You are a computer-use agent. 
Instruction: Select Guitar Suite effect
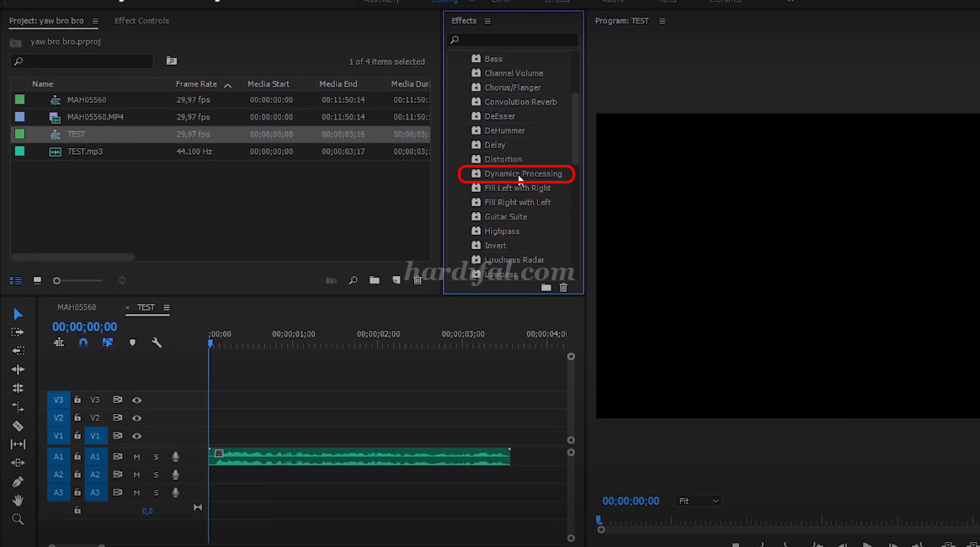(x=505, y=216)
